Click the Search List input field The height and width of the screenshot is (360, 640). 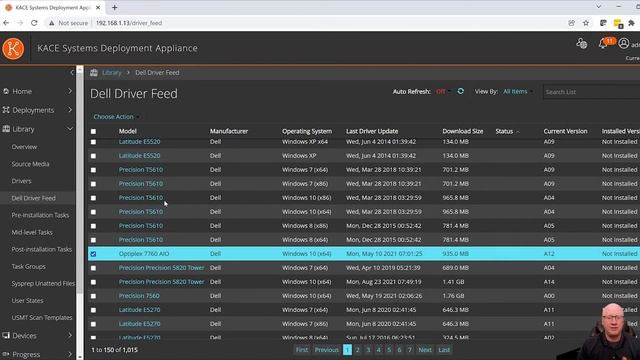[591, 92]
